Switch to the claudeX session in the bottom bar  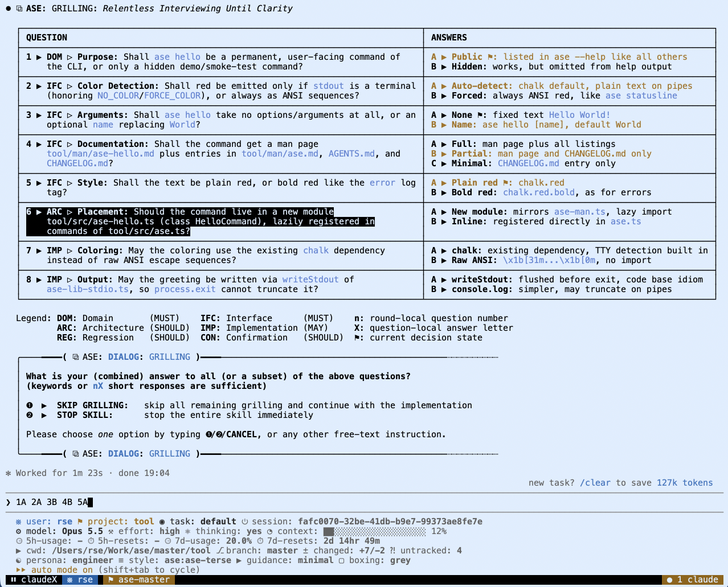34,580
